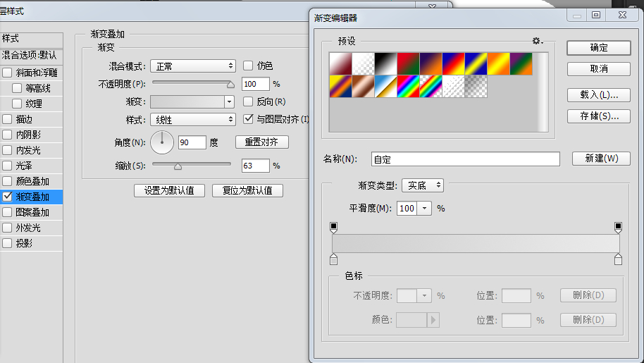
Task: Choose the transparent stripes gradient preset
Action: [x=454, y=86]
